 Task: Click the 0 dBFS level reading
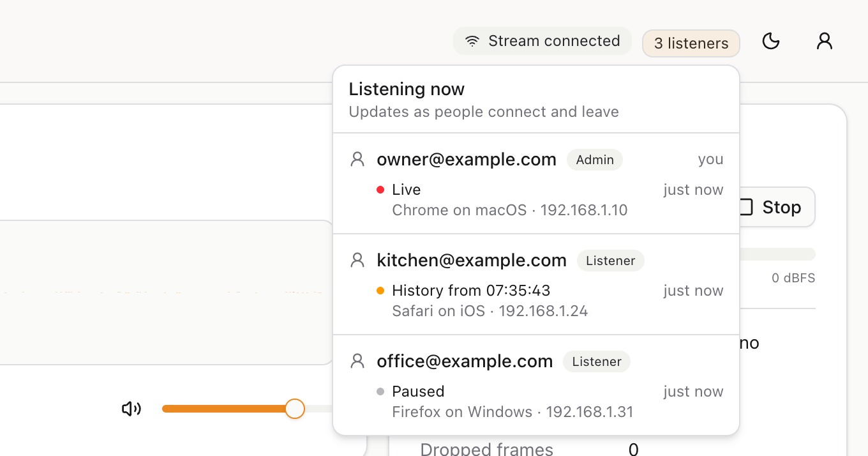point(793,278)
